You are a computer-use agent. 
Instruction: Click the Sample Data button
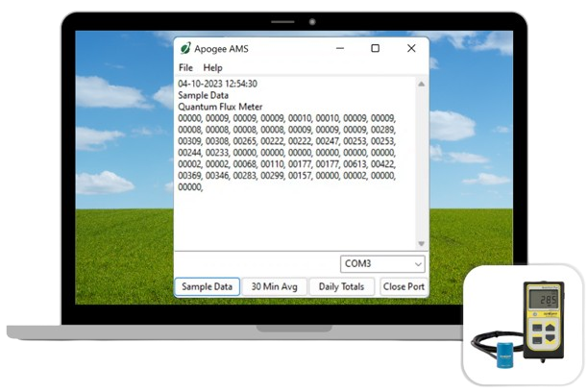207,287
